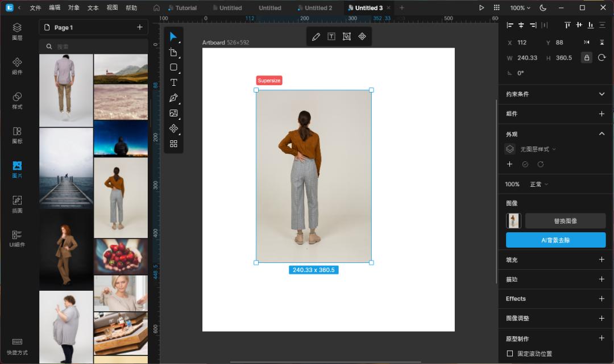Click the 替换图像 button
614x364 pixels.
(565, 221)
